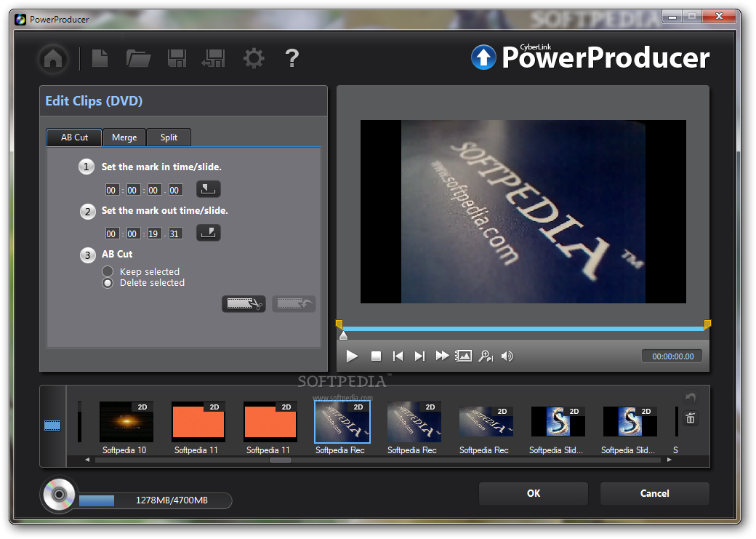Minimize the PowerProducer window
Image resolution: width=756 pixels, height=539 pixels.
tap(672, 17)
